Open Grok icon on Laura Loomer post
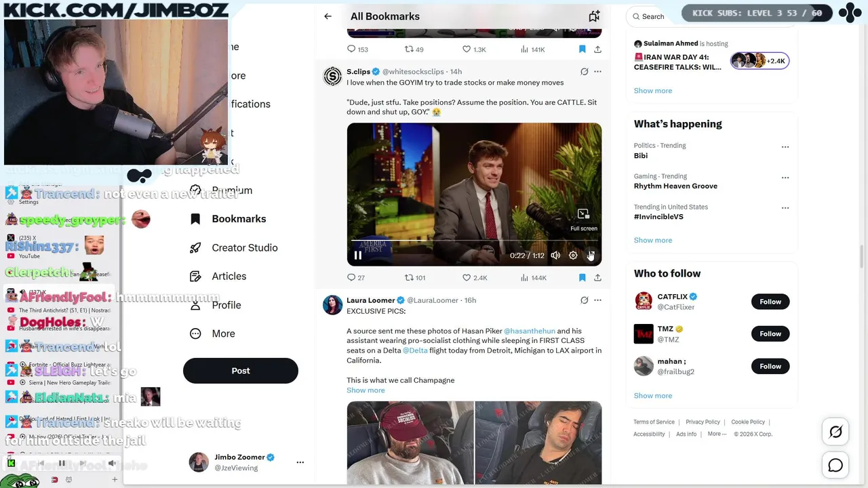The height and width of the screenshot is (488, 868). pyautogui.click(x=584, y=300)
